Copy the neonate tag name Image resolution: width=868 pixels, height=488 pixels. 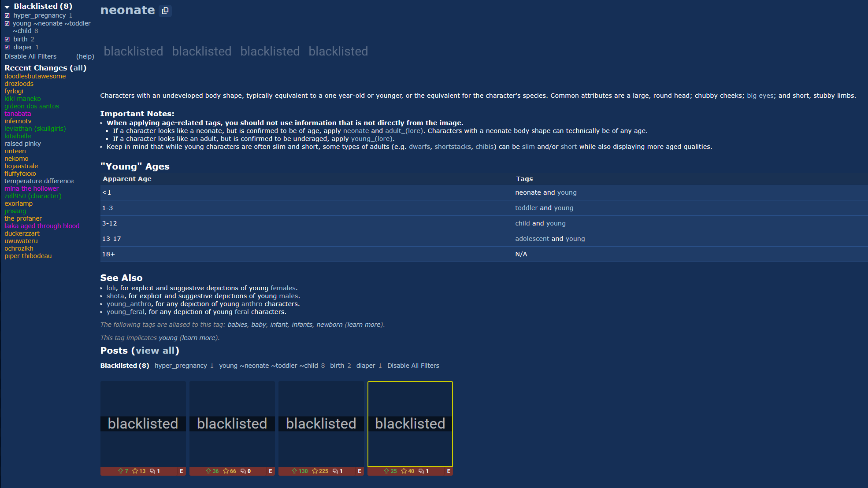pos(165,11)
